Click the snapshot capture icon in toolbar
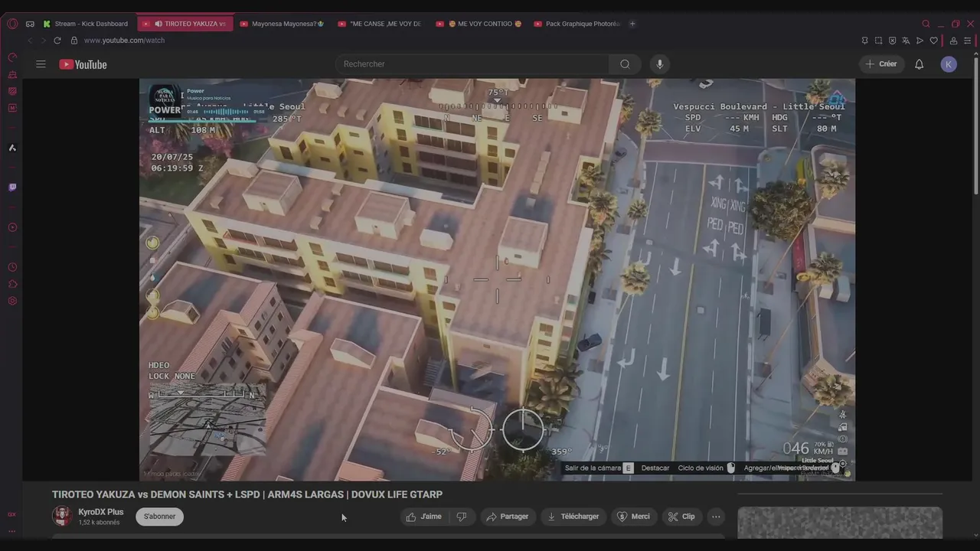This screenshot has width=980, height=551. click(x=879, y=41)
